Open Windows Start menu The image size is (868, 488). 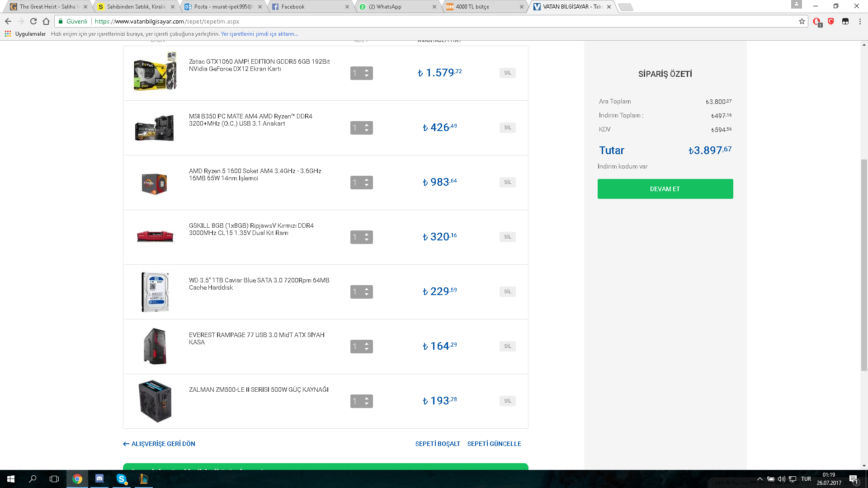[x=11, y=479]
